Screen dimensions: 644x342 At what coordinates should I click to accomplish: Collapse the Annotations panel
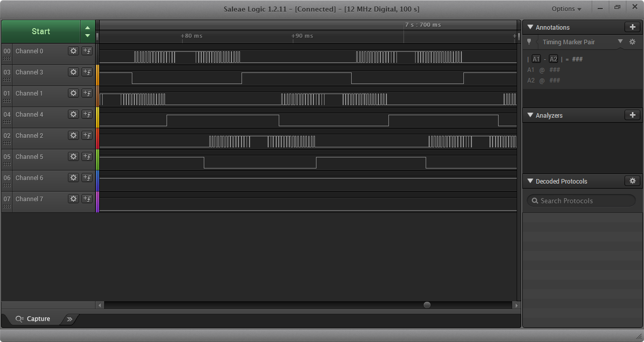(x=530, y=27)
